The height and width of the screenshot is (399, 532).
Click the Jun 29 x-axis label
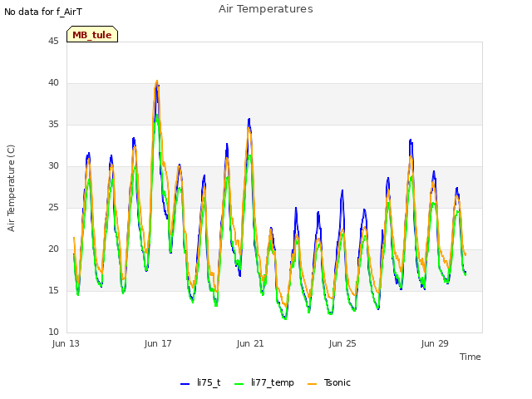435,343
